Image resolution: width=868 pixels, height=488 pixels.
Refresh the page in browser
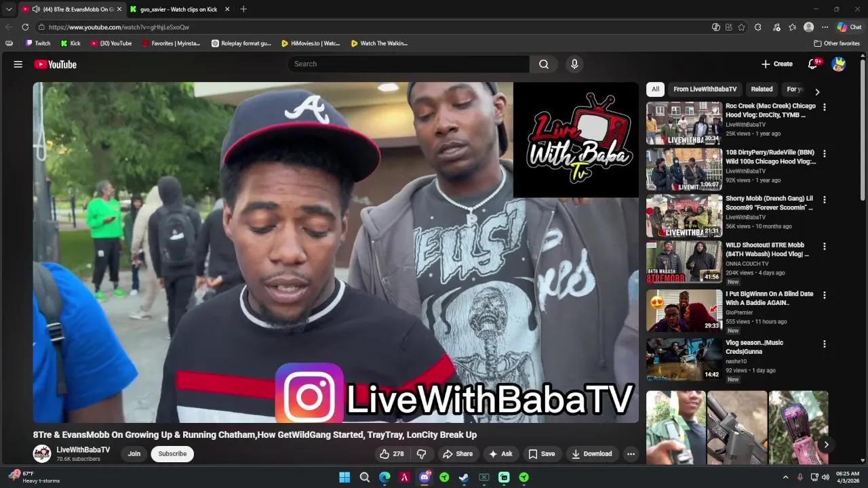pos(25,27)
